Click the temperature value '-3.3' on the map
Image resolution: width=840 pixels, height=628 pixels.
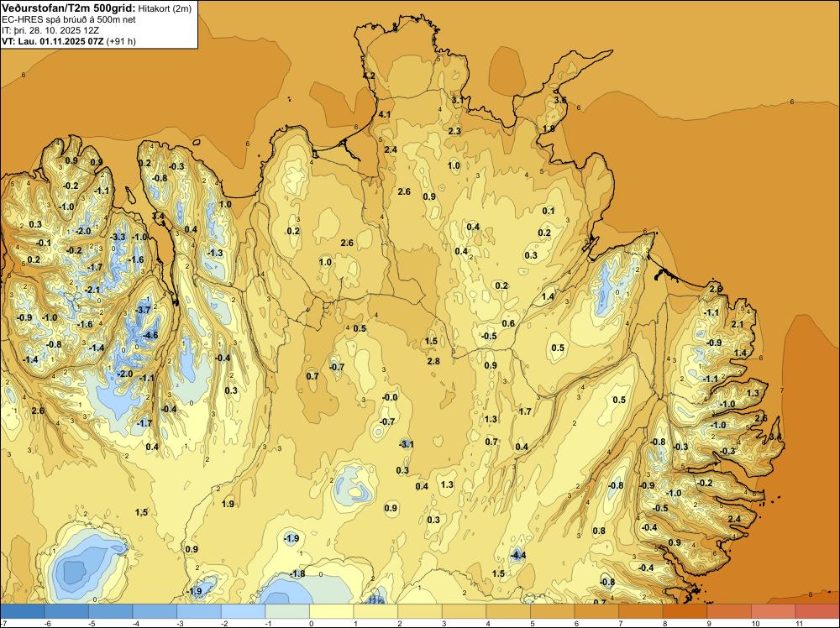[x=118, y=237]
